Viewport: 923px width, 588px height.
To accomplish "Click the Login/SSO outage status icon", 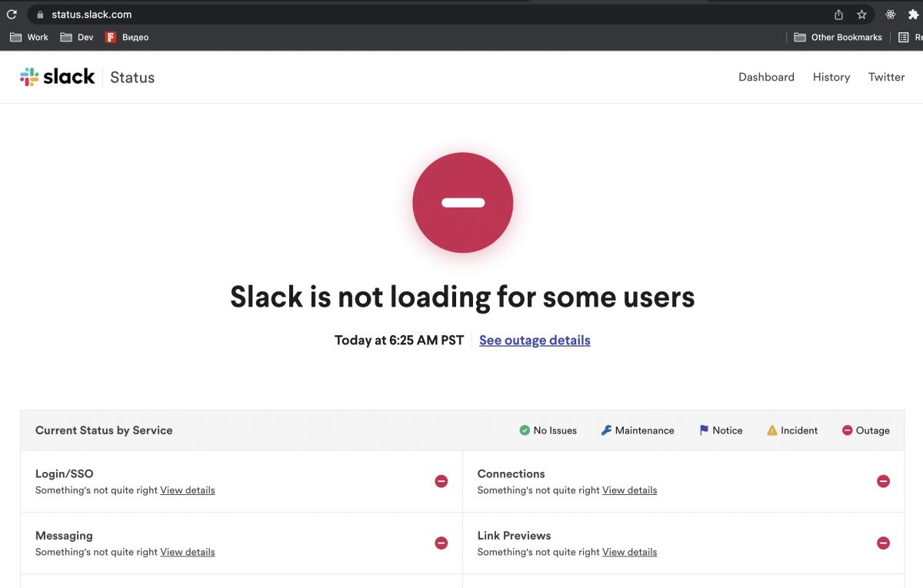I will (x=442, y=481).
